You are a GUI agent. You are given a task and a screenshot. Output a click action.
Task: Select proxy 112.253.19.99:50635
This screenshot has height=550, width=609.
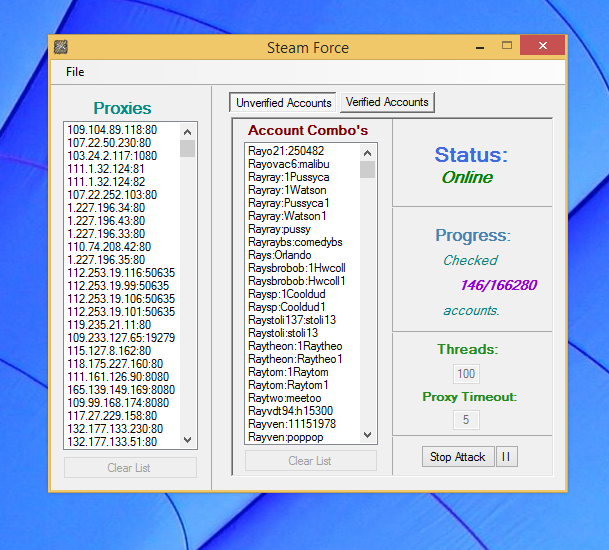[118, 286]
